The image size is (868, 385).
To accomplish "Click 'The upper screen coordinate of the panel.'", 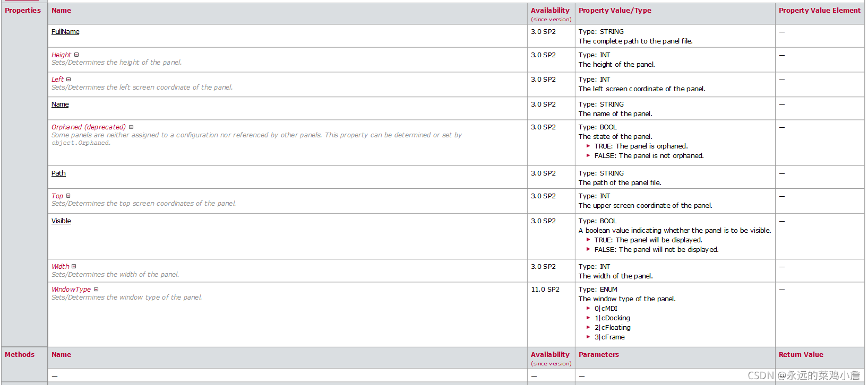I will (646, 206).
